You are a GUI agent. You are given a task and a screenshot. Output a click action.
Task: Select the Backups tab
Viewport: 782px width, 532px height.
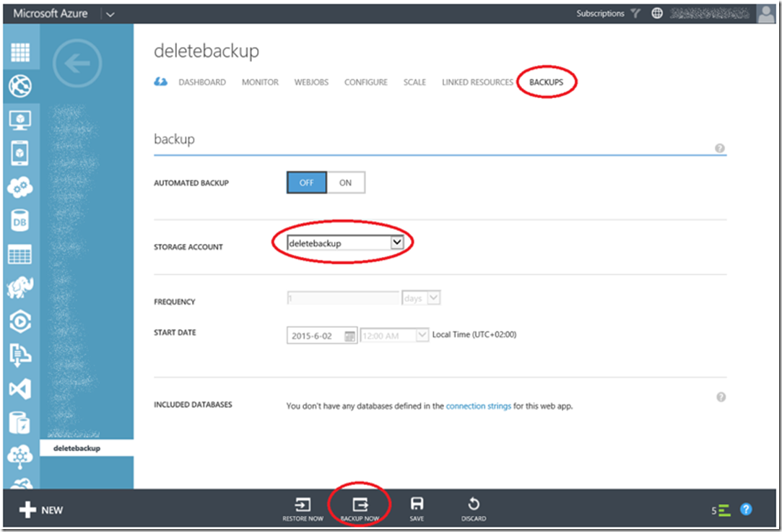546,82
